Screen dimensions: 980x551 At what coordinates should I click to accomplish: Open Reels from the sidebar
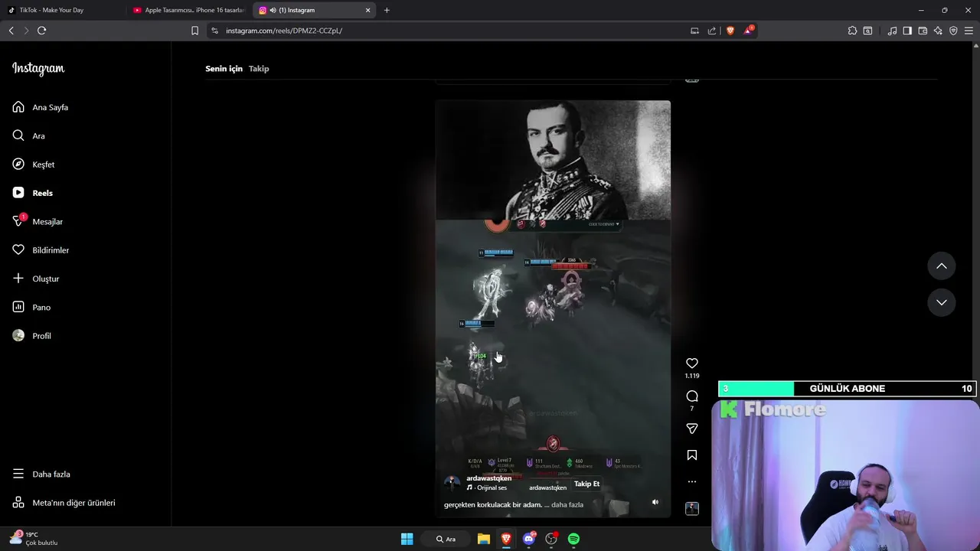(x=33, y=193)
